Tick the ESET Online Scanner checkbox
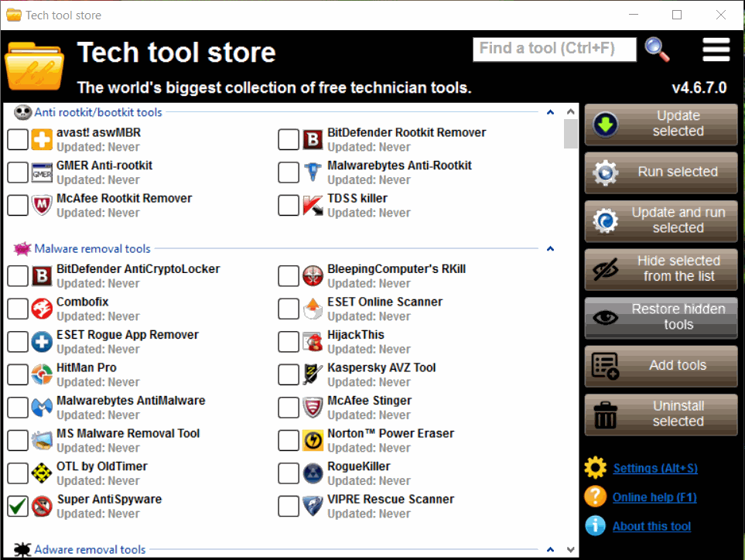This screenshot has width=745, height=560. [289, 309]
